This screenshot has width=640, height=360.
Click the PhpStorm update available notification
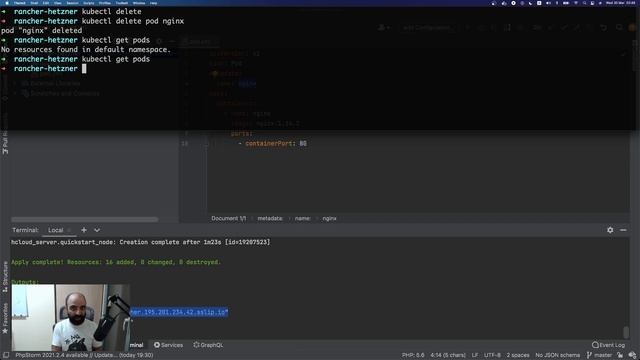[x=84, y=355]
